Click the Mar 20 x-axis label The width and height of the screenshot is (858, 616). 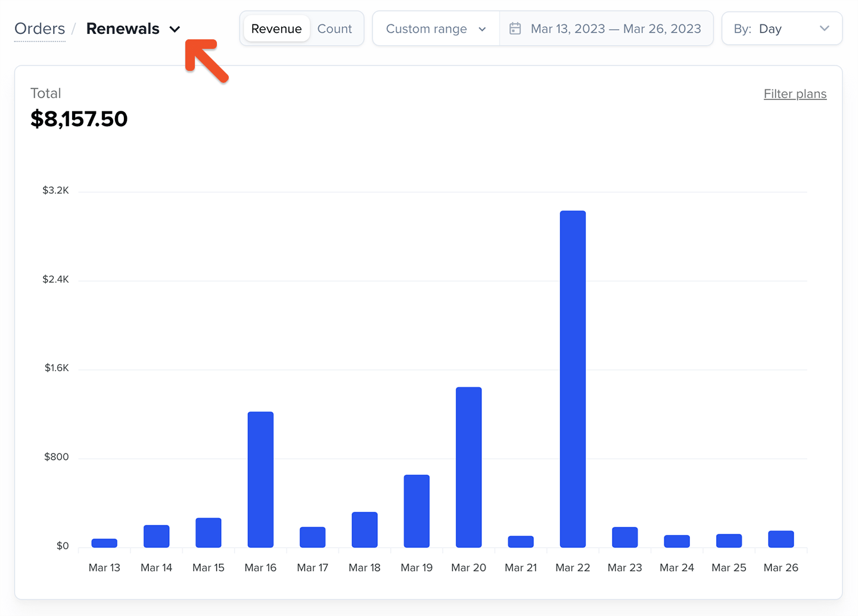(x=469, y=568)
